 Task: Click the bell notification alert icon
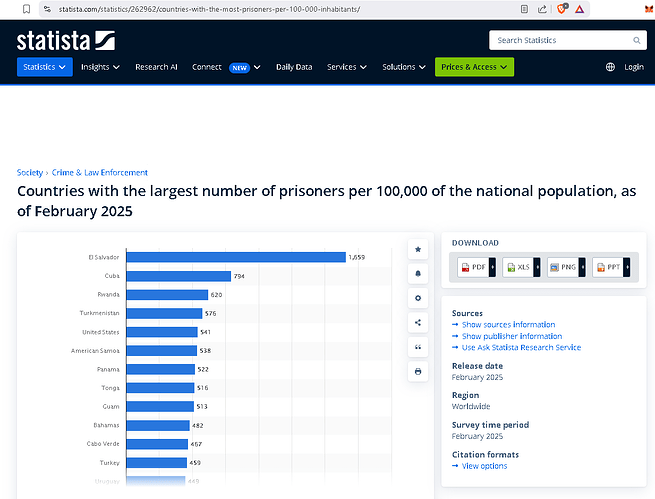click(x=418, y=274)
